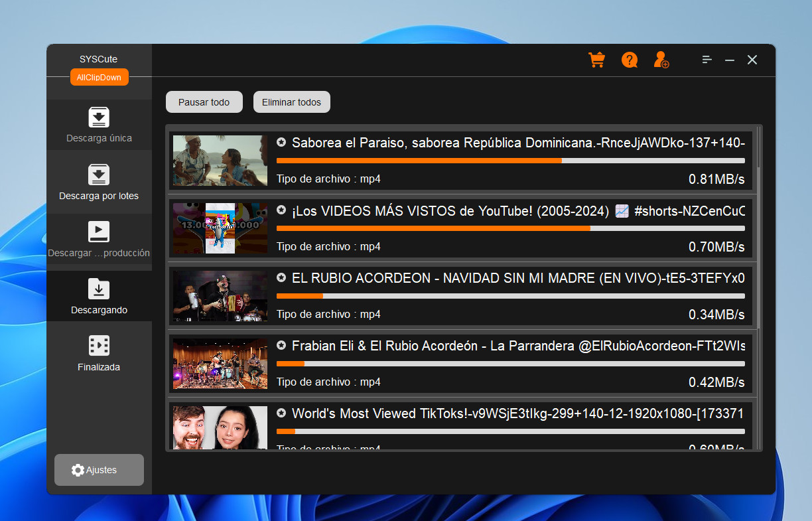Open the shopping cart to purchase SYSCute
Screen dimensions: 812x521
[596, 60]
